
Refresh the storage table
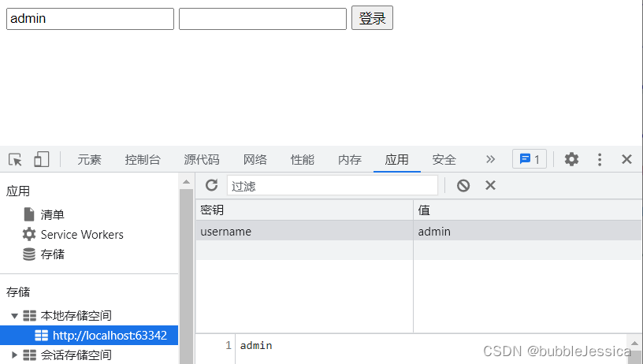click(x=212, y=185)
